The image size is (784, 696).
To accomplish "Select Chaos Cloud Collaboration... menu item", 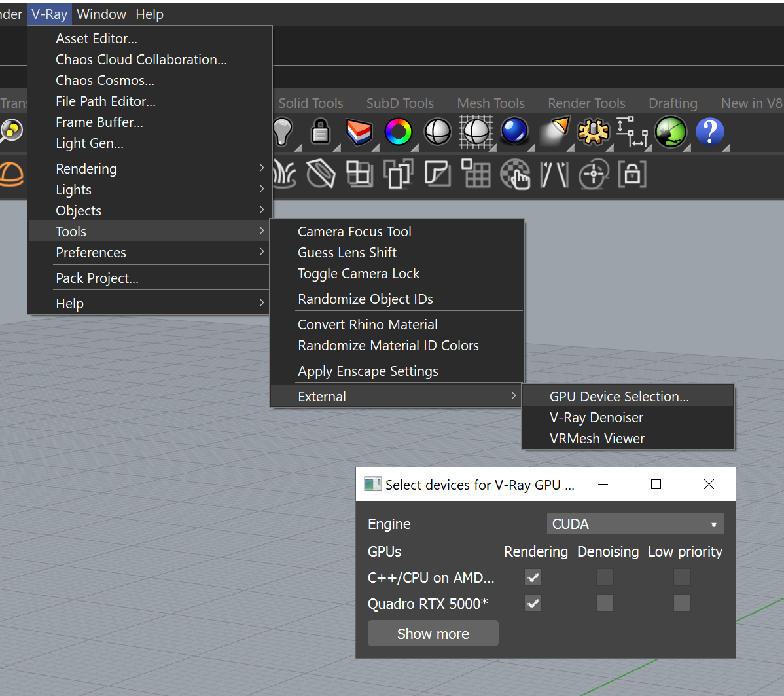I will coord(149,60).
